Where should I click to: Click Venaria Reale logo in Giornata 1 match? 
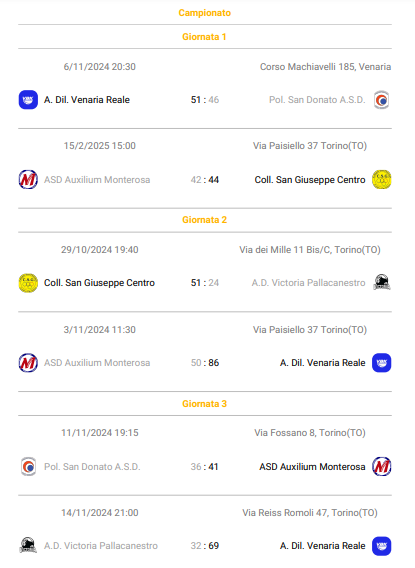click(x=28, y=100)
